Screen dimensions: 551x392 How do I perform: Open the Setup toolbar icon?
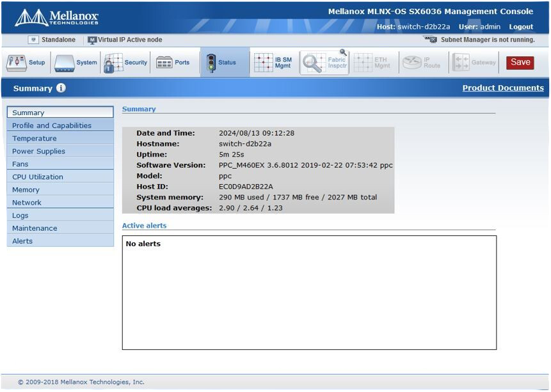16,63
